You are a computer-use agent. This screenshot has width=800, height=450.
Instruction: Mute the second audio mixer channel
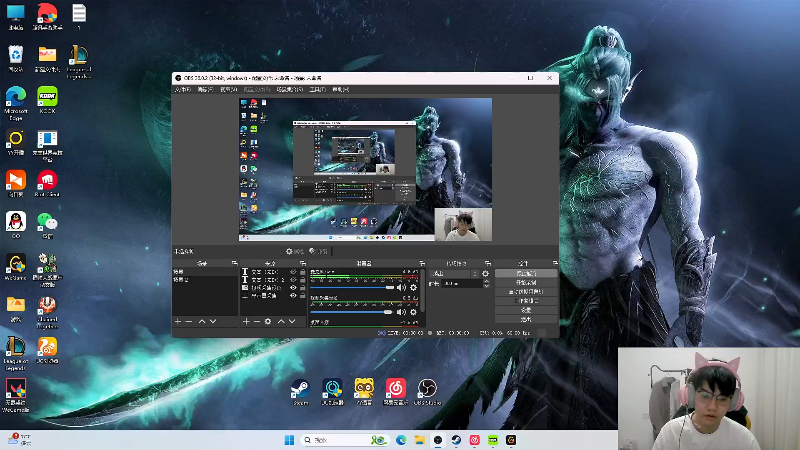pos(402,312)
